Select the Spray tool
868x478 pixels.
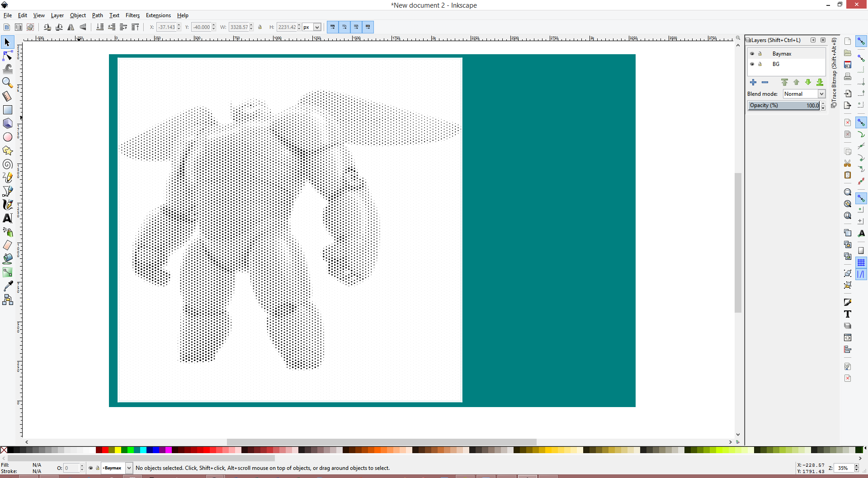pos(7,232)
